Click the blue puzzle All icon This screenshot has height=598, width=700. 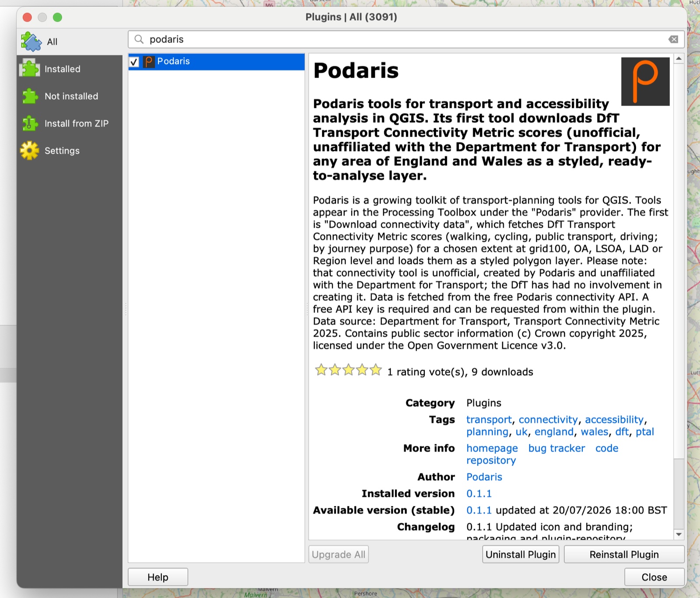click(31, 42)
